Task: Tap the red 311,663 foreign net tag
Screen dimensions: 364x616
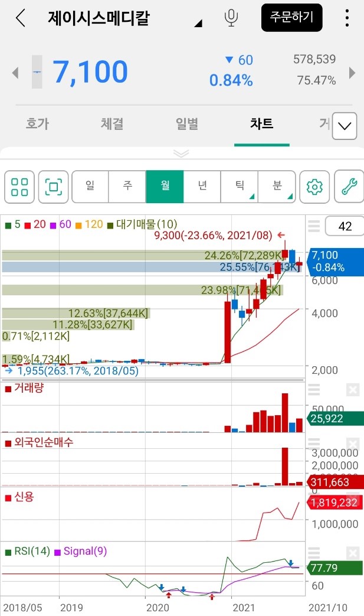Action: click(x=336, y=482)
